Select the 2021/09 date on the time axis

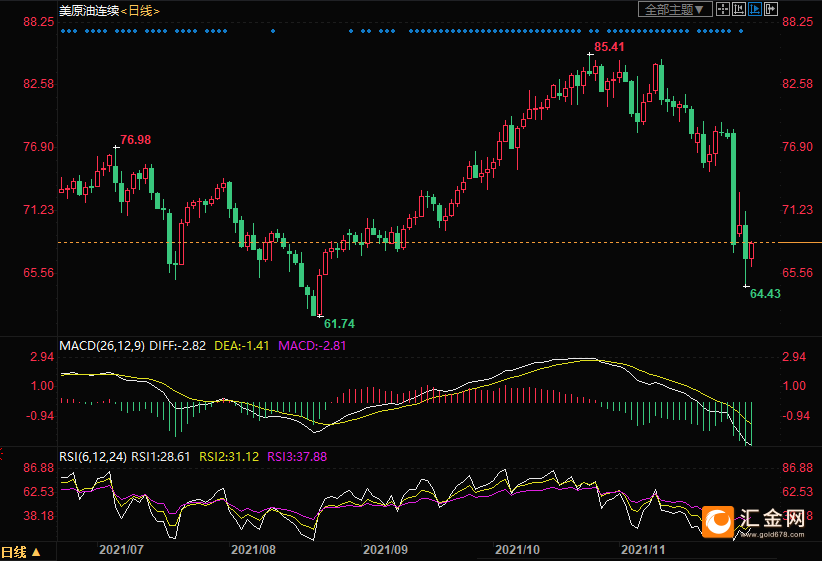click(x=385, y=550)
